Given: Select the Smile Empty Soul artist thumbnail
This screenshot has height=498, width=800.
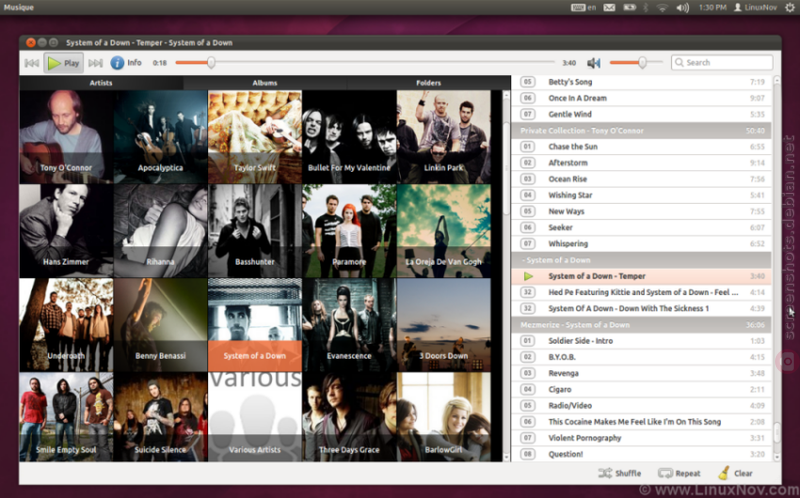Looking at the screenshot, I should pyautogui.click(x=66, y=417).
